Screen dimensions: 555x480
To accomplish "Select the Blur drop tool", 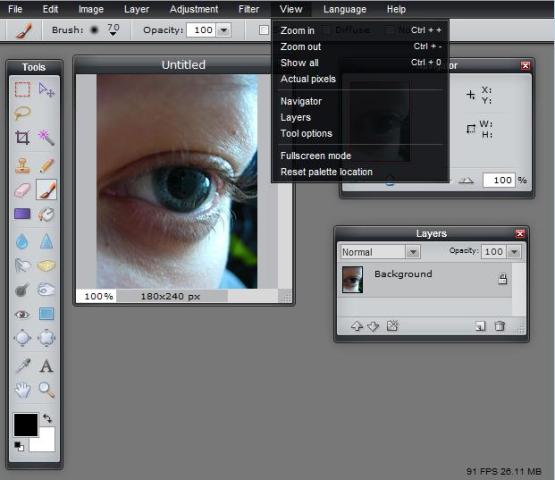I will pyautogui.click(x=23, y=242).
